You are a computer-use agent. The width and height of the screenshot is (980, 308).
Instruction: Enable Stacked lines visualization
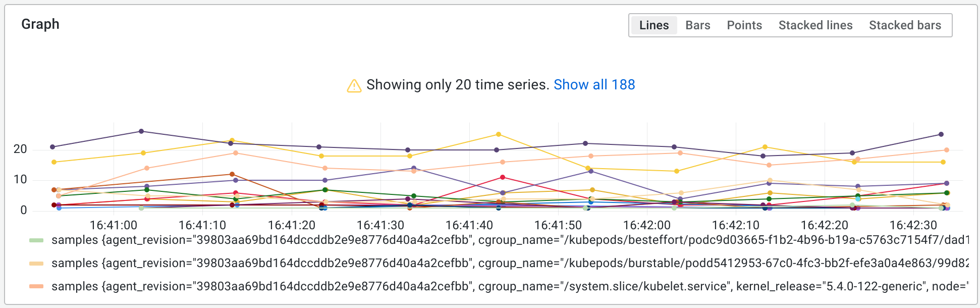(815, 25)
